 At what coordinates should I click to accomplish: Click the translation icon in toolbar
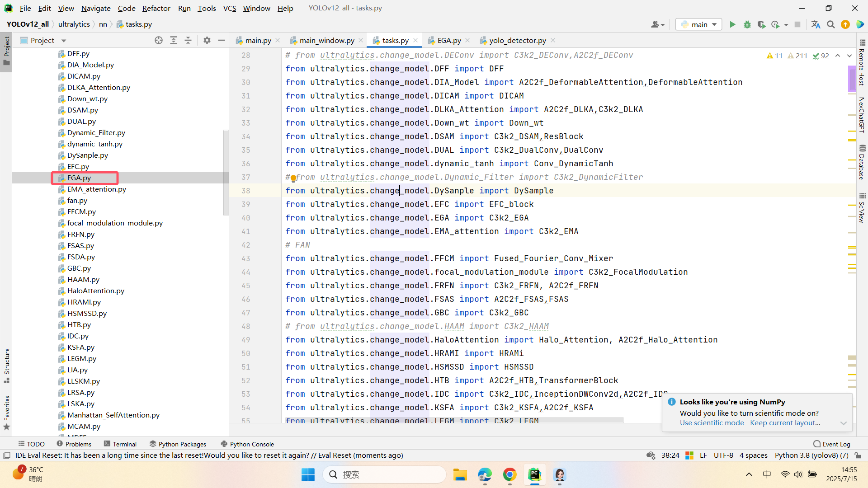pos(816,24)
